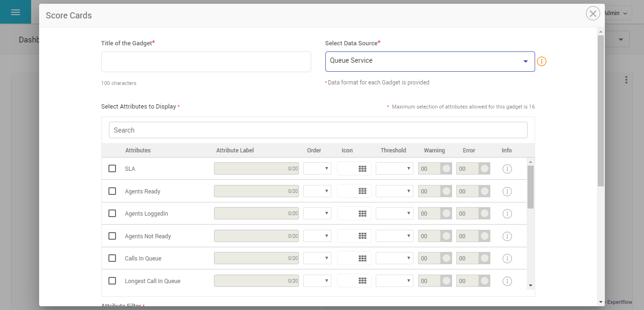644x310 pixels.
Task: Open the hamburger navigation menu
Action: pyautogui.click(x=16, y=12)
